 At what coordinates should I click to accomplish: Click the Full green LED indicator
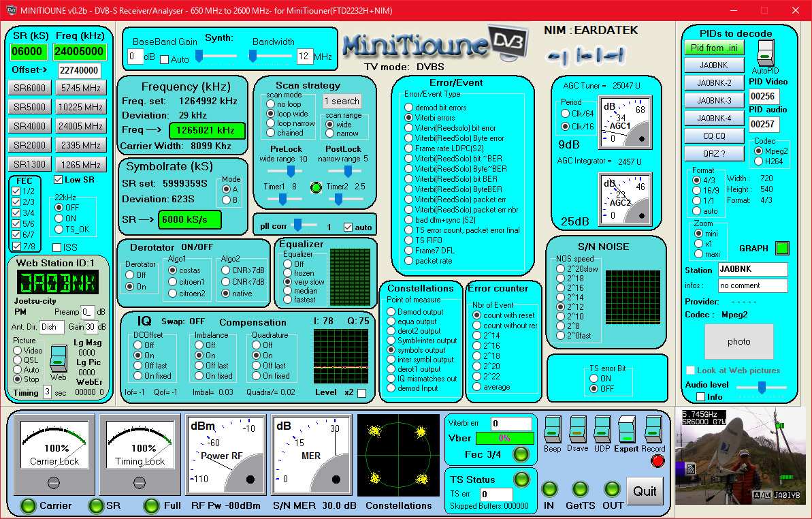pyautogui.click(x=151, y=505)
